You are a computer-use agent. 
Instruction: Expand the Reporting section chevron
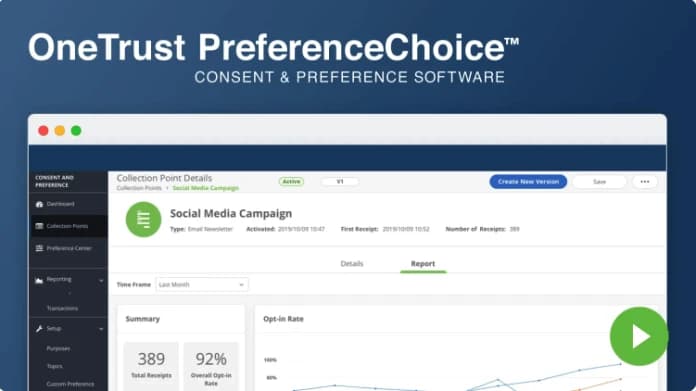click(101, 280)
